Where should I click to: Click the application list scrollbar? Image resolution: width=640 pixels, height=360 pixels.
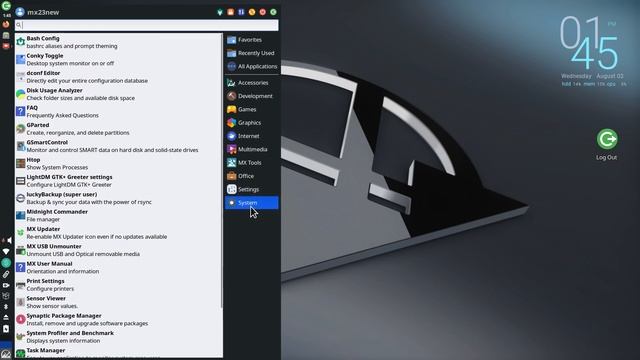[222, 171]
